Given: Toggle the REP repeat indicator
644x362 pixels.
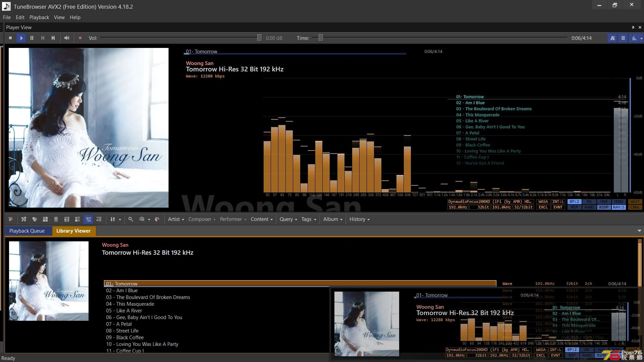Looking at the screenshot, I should tap(574, 207).
